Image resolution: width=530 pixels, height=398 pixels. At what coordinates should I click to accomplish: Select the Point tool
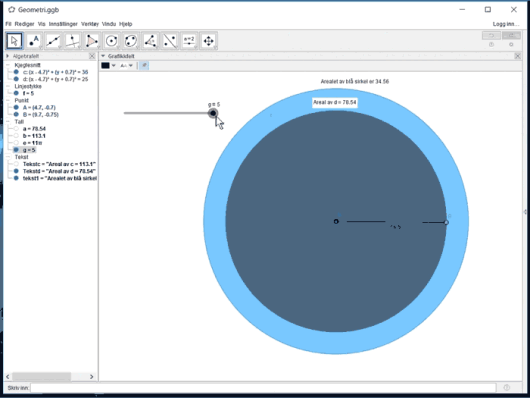pyautogui.click(x=34, y=41)
